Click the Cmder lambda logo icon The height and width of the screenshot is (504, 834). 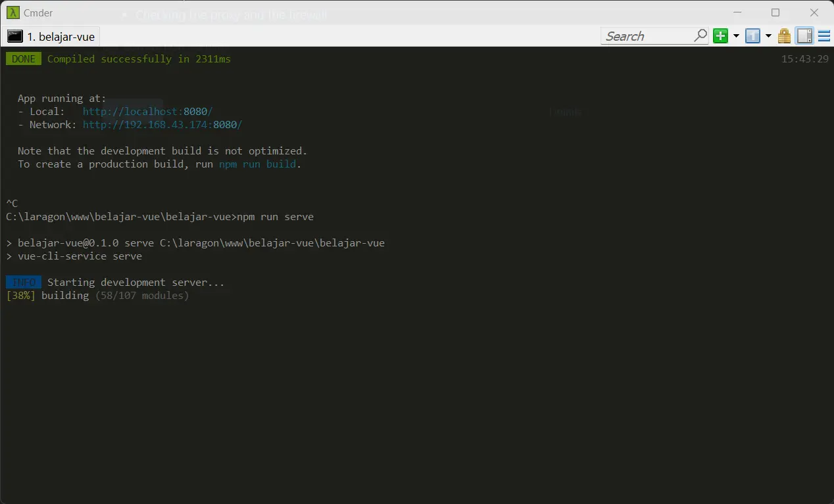pos(12,12)
